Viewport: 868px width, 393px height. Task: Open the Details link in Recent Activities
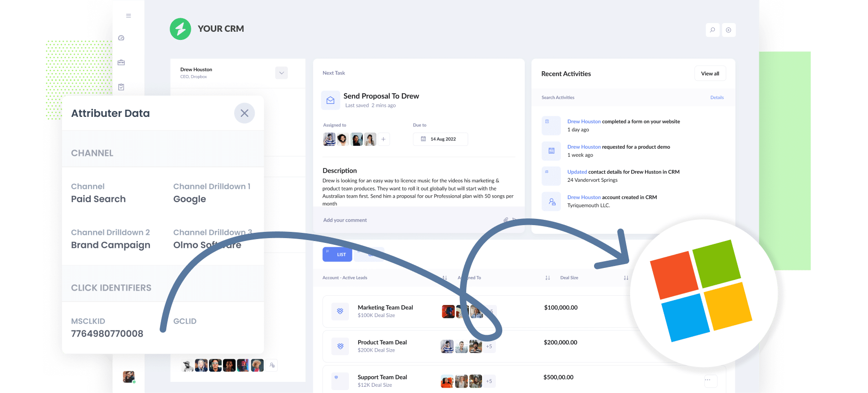click(717, 98)
